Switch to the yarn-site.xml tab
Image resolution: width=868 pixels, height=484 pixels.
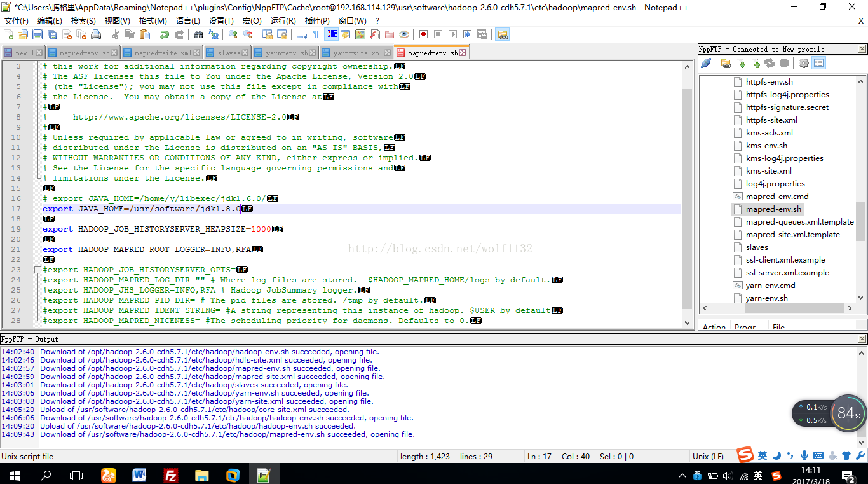(x=357, y=53)
